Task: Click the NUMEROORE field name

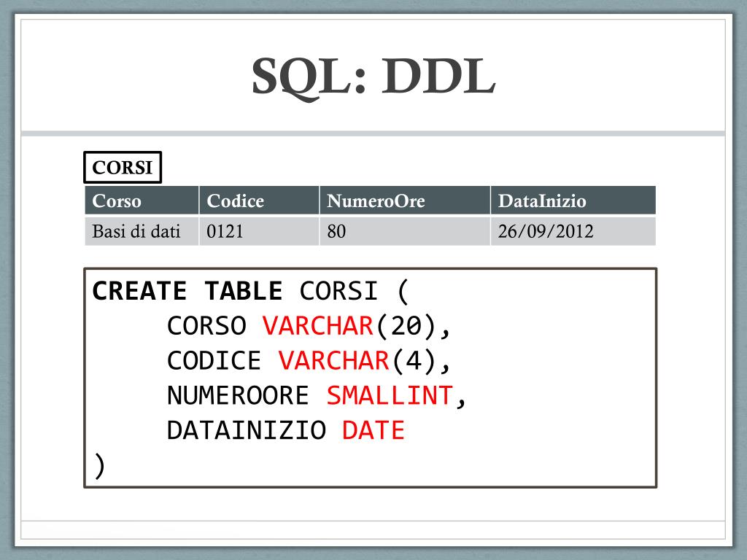Action: tap(238, 396)
